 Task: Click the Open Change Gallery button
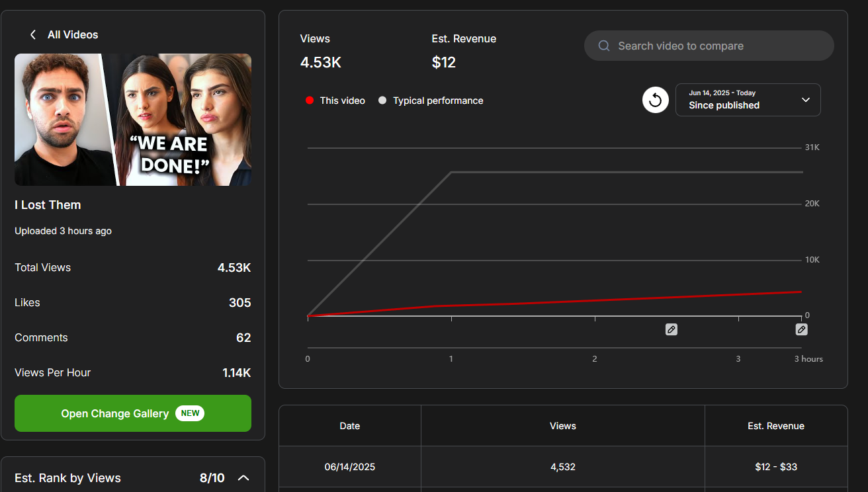tap(133, 413)
